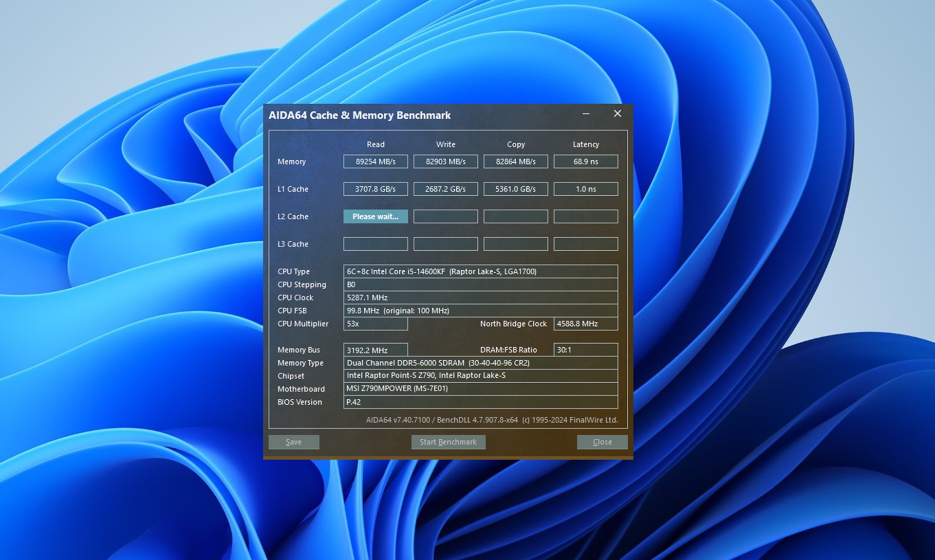
Task: Close window using title bar X
Action: click(617, 113)
